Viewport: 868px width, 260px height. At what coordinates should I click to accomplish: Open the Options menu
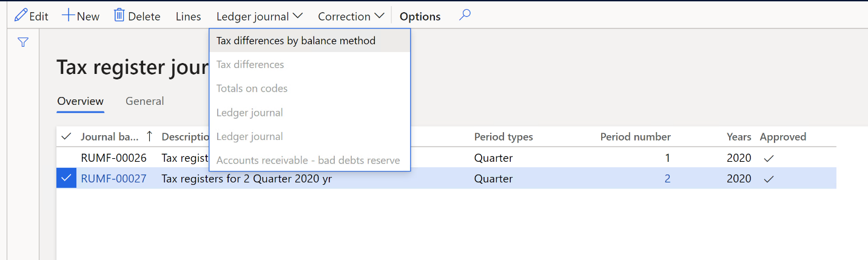point(420,16)
